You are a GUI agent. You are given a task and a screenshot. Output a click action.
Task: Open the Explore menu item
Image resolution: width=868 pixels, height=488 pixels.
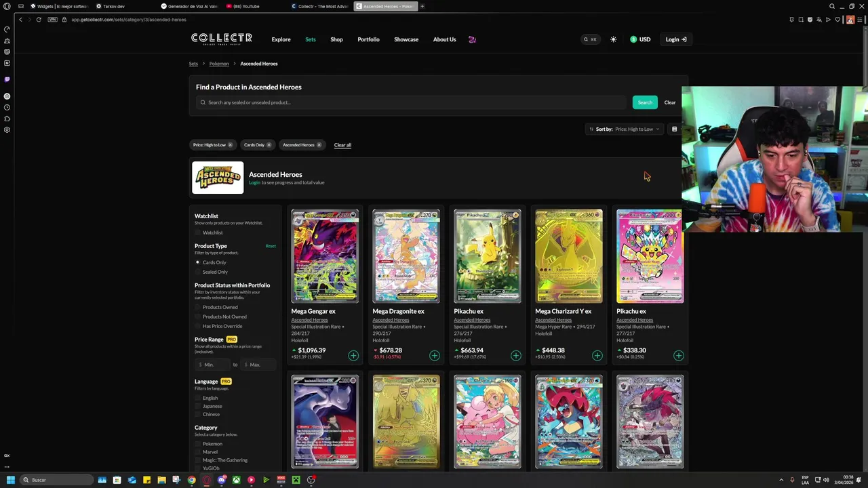[x=281, y=39]
